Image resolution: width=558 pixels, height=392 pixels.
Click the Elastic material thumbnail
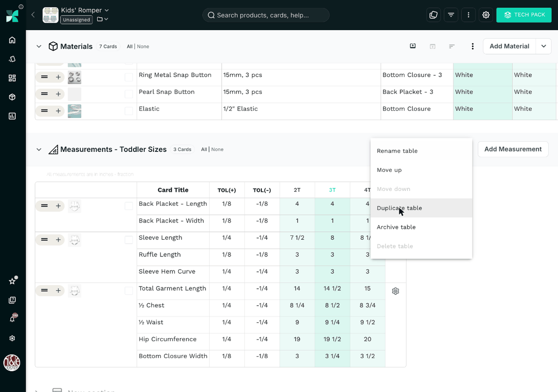(74, 111)
